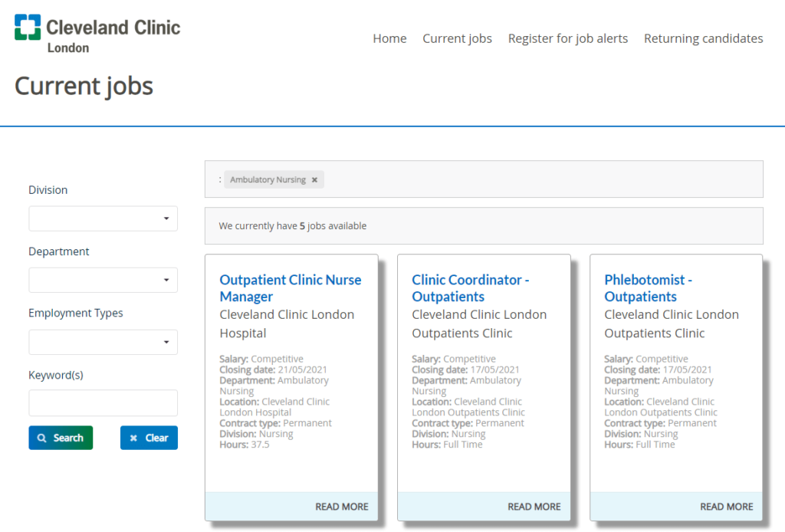Click the Current jobs page heading

coord(84,86)
